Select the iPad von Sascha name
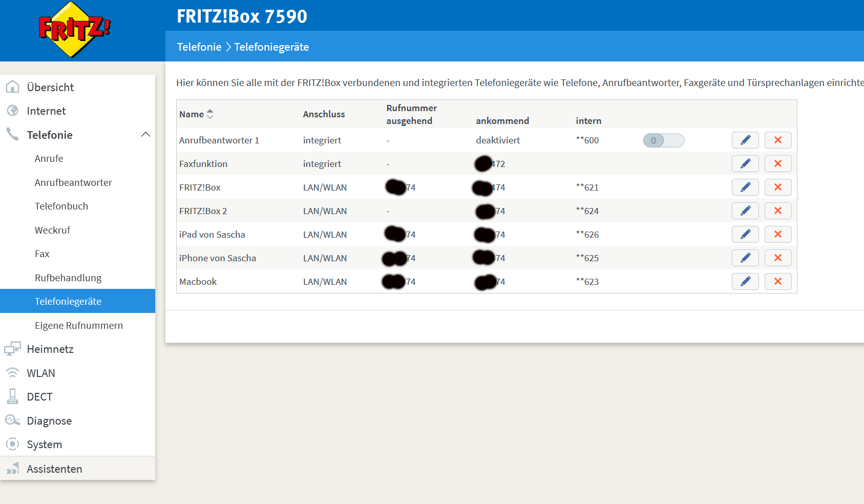The width and height of the screenshot is (864, 504). pos(212,235)
